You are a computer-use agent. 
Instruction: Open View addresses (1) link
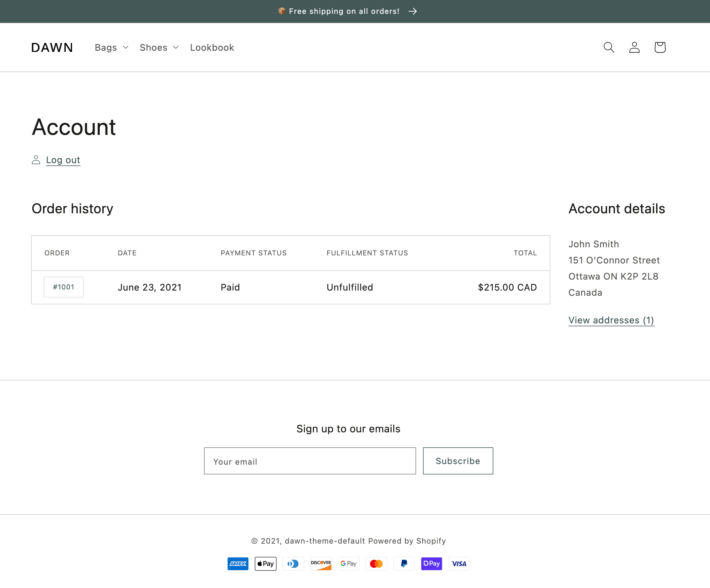pos(611,320)
